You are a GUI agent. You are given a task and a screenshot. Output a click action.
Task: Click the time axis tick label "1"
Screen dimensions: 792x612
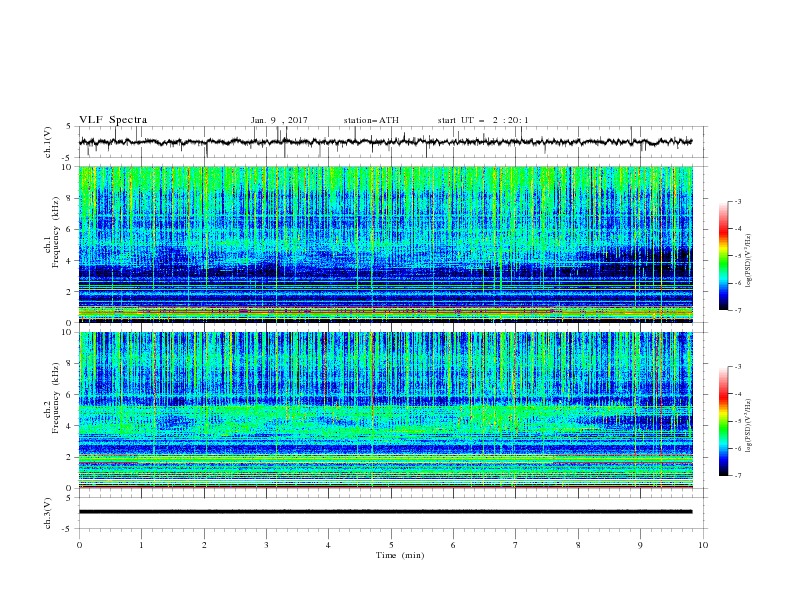pos(141,545)
